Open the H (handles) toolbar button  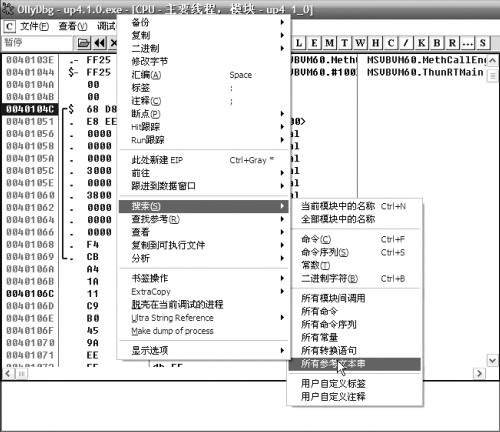(376, 43)
